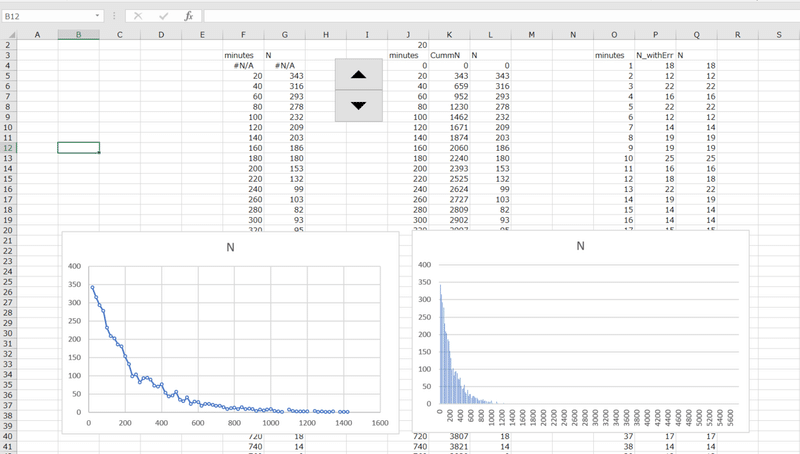Click the spin button up arrow
800x454 pixels.
click(x=359, y=74)
